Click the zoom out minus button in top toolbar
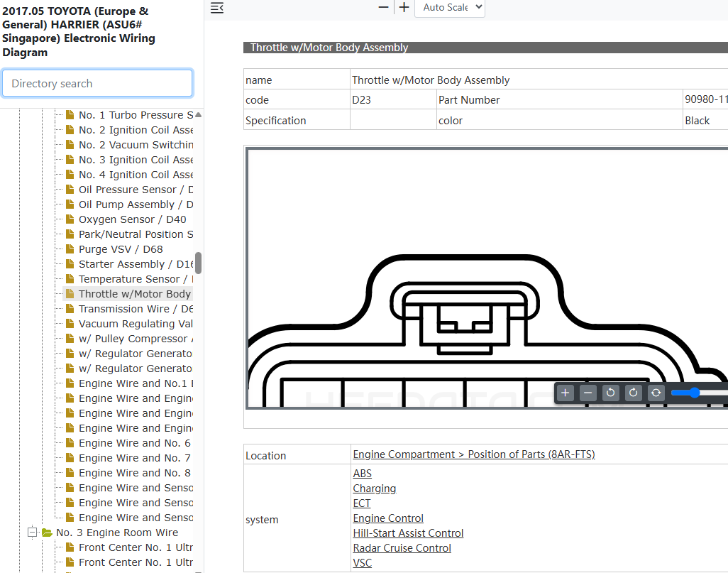 pos(383,7)
